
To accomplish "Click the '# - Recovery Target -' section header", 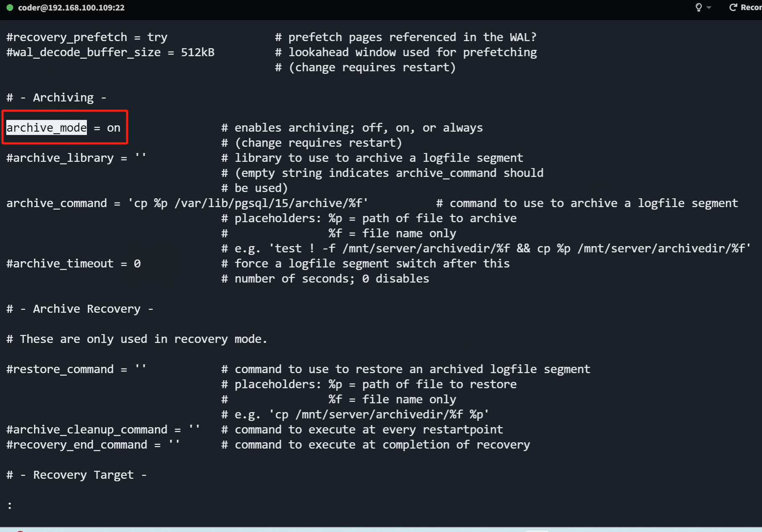I will pos(77,475).
